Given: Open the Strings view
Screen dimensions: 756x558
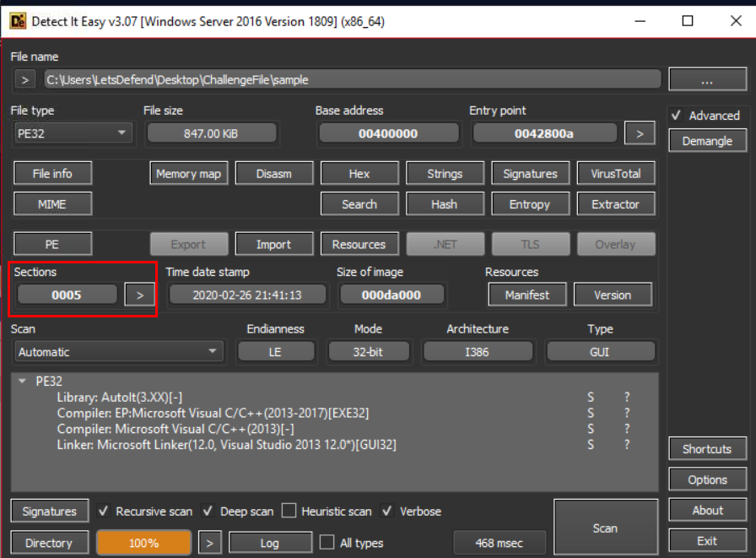Looking at the screenshot, I should 445,174.
